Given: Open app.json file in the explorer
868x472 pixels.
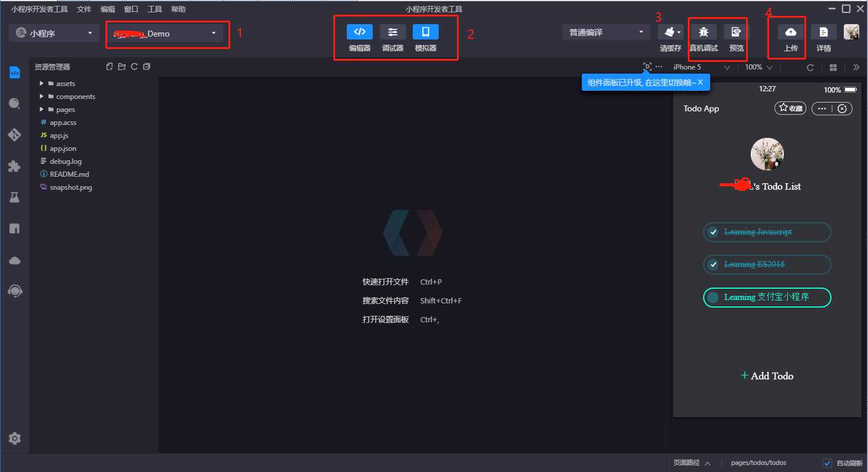Looking at the screenshot, I should coord(63,148).
